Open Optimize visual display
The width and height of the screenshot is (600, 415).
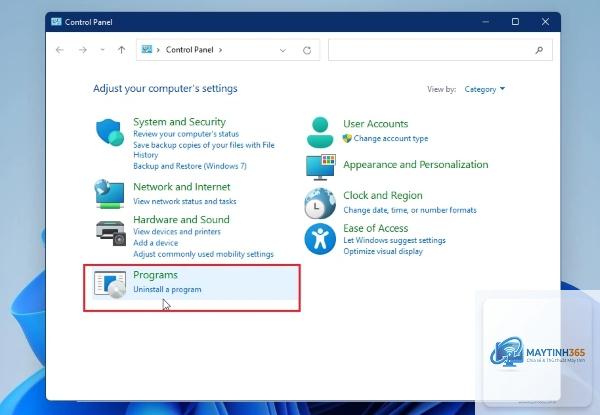pos(383,251)
